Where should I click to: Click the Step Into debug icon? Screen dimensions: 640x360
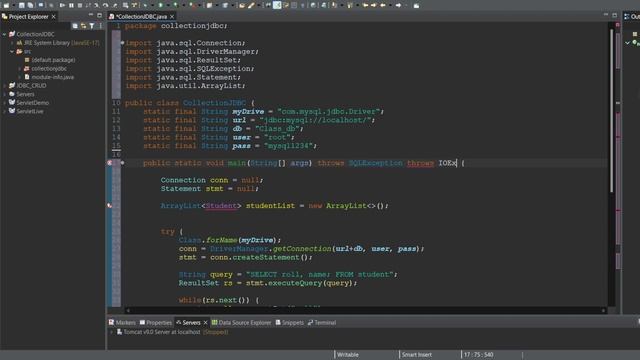click(x=97, y=5)
